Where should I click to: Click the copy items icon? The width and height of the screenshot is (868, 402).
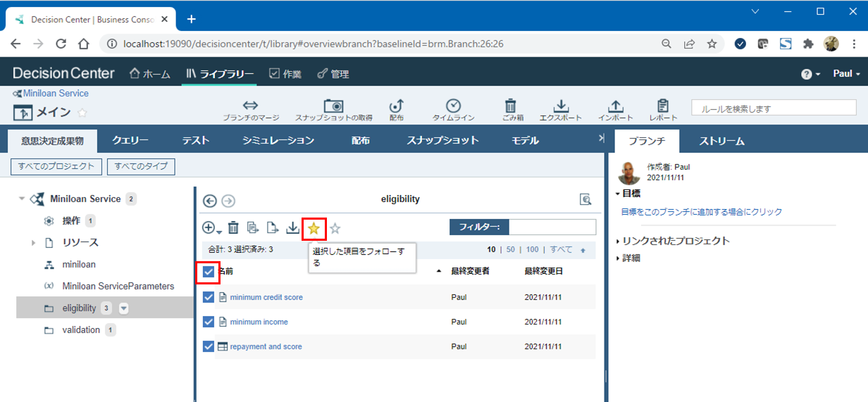click(x=253, y=227)
